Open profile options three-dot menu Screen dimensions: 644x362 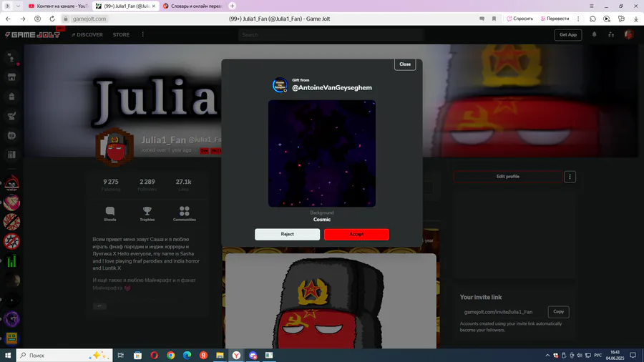[x=570, y=177]
